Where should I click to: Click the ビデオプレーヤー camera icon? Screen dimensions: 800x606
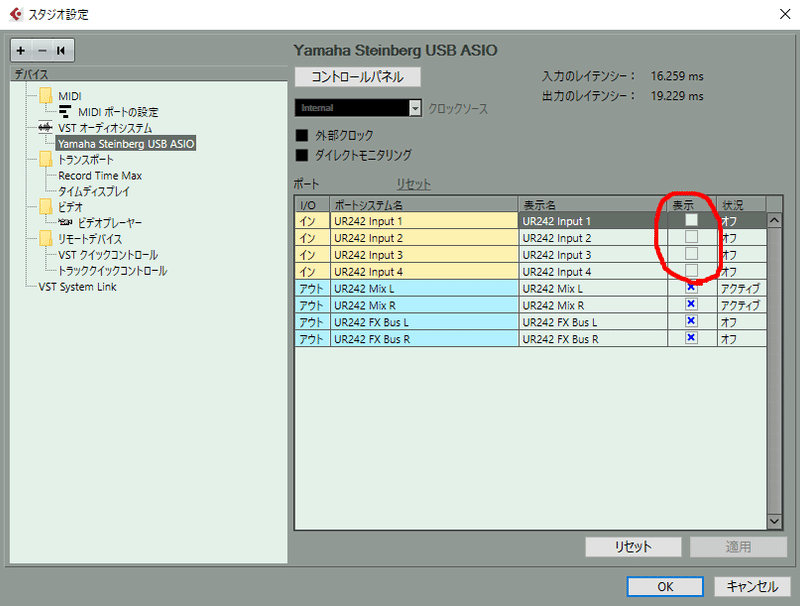(65, 222)
